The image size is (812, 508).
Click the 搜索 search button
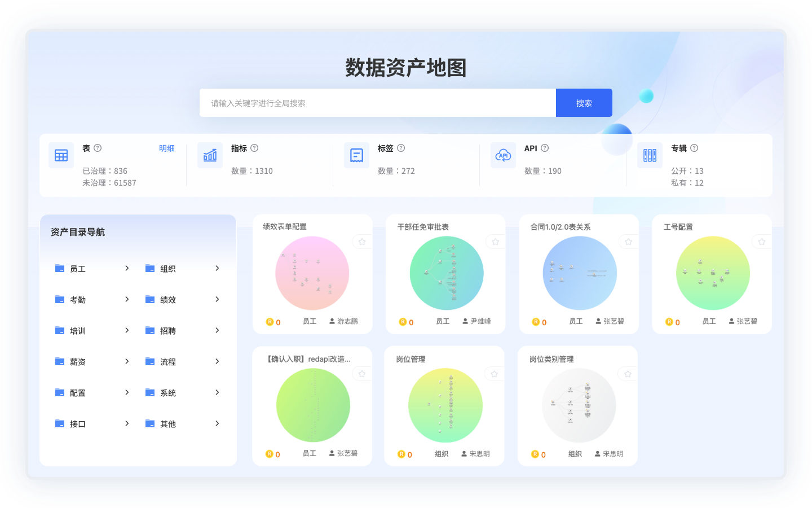[584, 103]
